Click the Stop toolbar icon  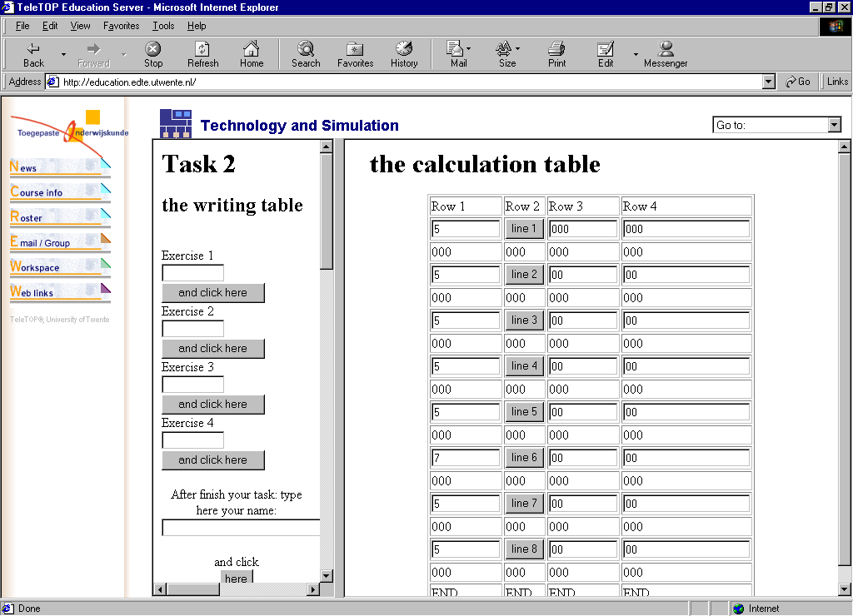click(x=153, y=54)
